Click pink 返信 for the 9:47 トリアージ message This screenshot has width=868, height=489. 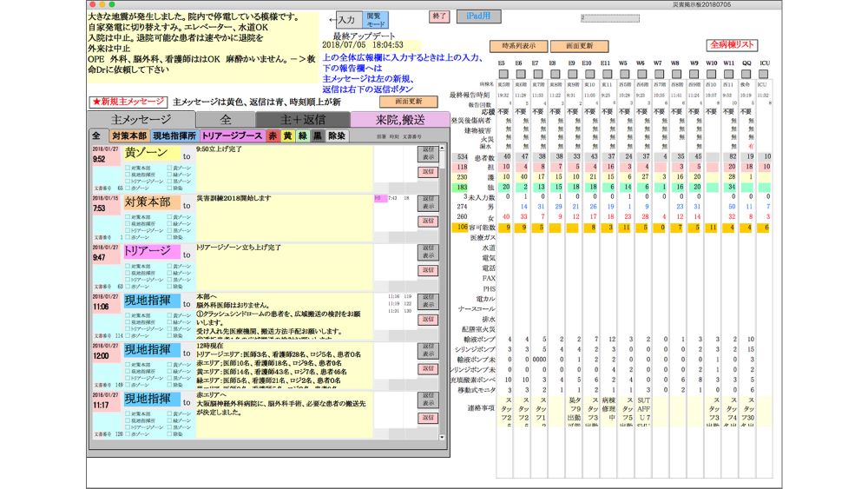click(429, 270)
